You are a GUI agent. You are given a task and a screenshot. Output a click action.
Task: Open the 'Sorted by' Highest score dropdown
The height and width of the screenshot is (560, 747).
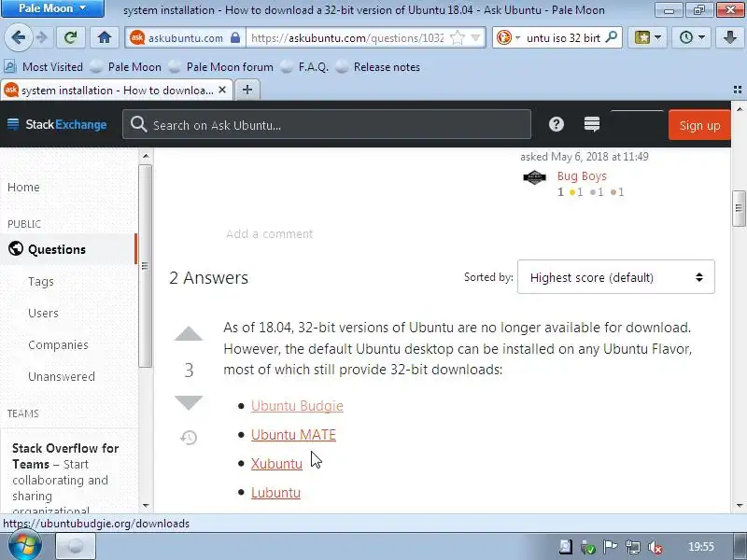[x=615, y=277]
